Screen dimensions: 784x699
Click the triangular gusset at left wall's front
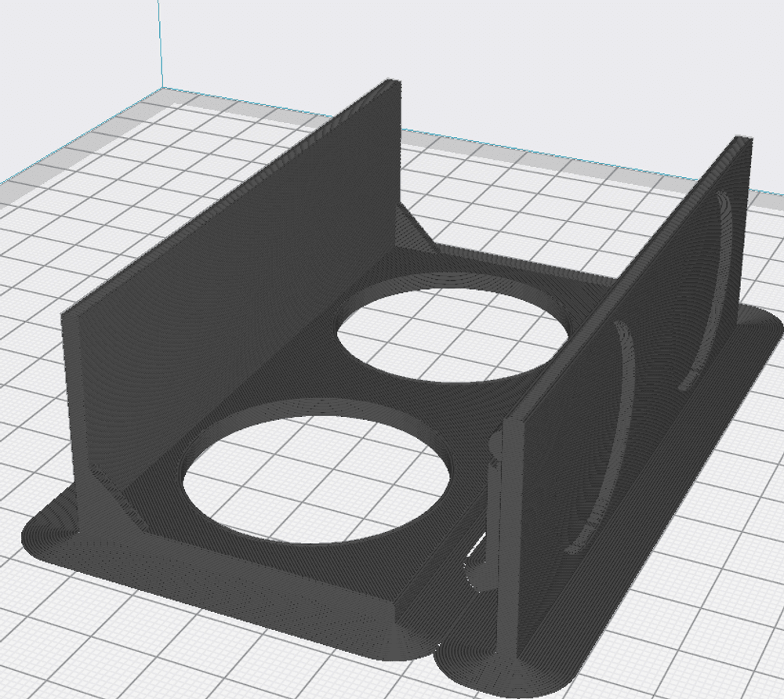tap(110, 502)
